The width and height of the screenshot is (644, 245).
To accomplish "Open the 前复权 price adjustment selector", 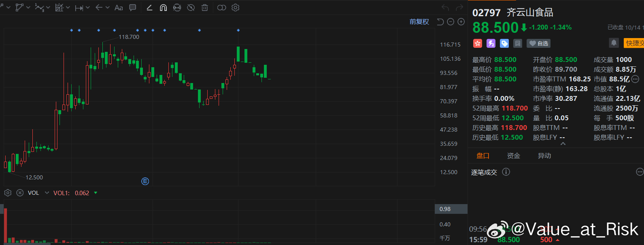I will click(419, 21).
